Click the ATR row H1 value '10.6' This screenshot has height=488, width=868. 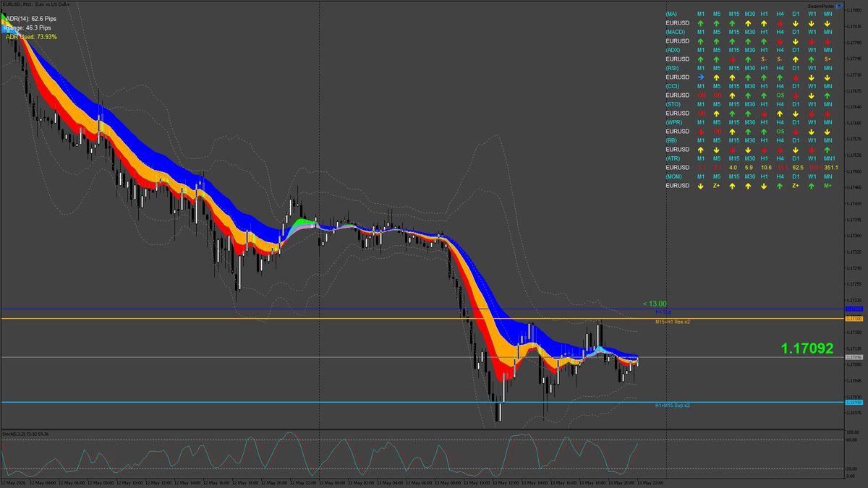point(766,167)
